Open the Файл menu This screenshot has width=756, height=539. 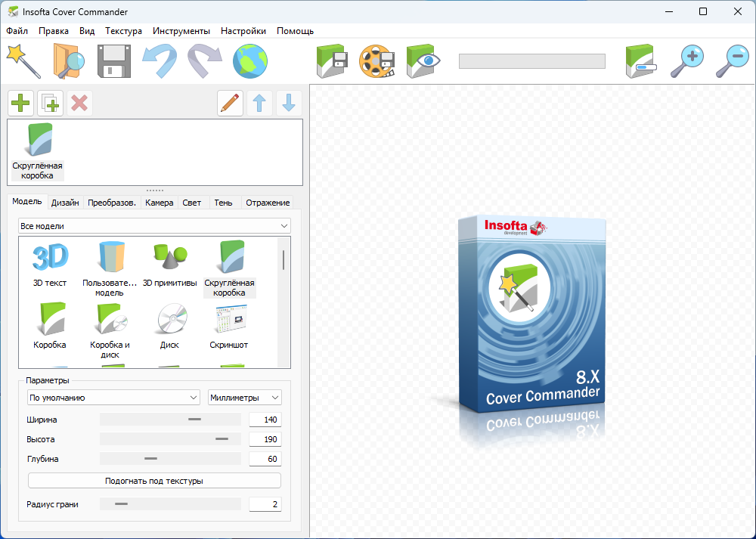coord(17,31)
